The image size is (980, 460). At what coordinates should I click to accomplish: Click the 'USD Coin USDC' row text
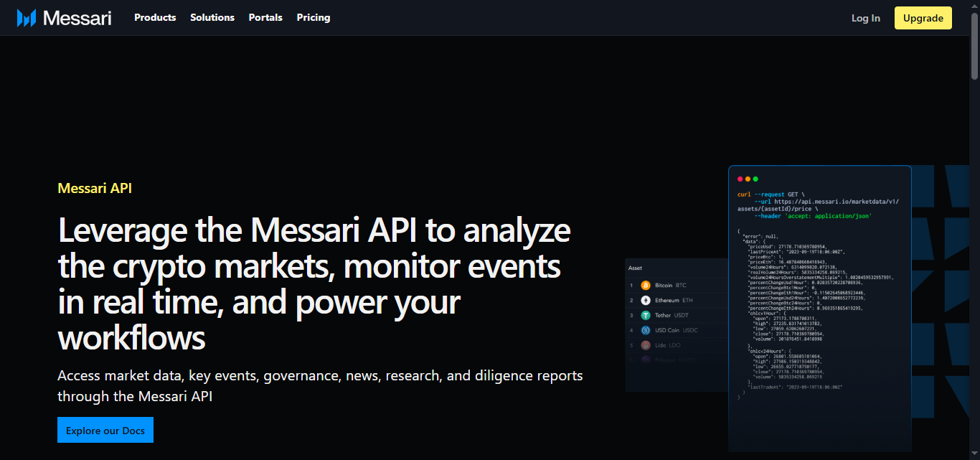click(676, 331)
